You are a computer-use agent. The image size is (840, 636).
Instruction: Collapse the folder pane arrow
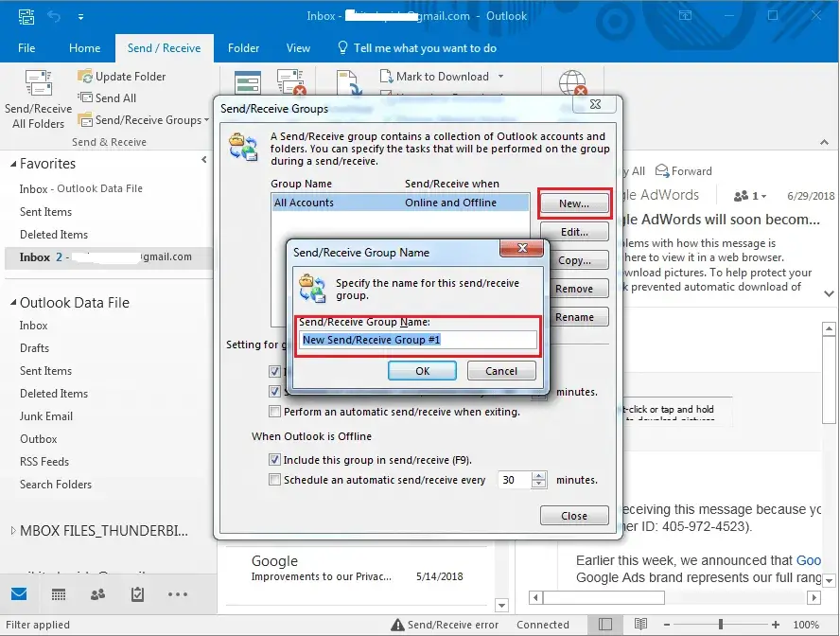point(204,160)
